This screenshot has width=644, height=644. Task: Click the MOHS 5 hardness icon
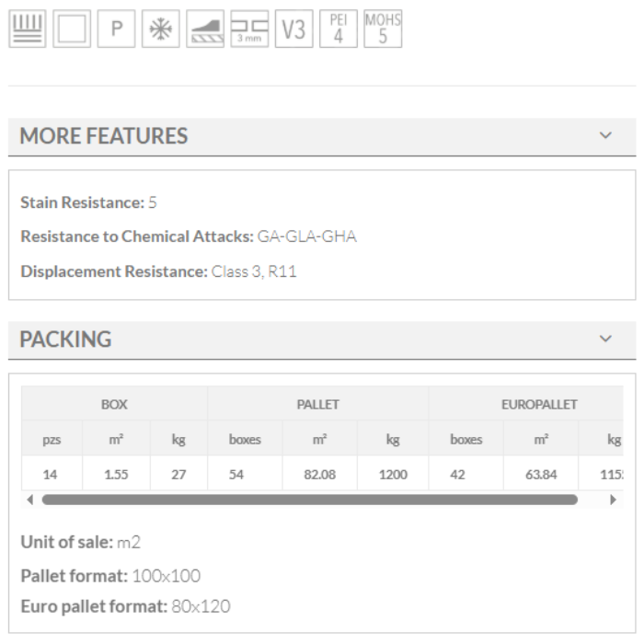[383, 29]
